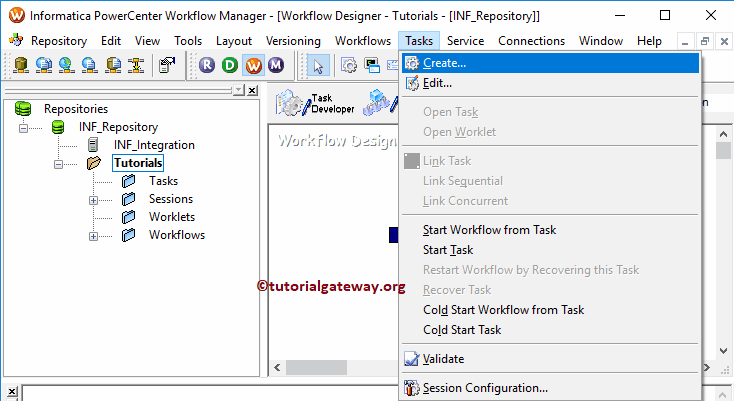Collapse the Tutorials folder node
Image resolution: width=734 pixels, height=401 pixels.
pyautogui.click(x=58, y=164)
